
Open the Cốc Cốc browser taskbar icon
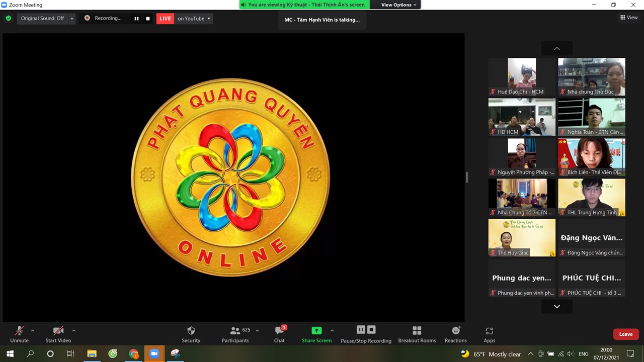(x=113, y=354)
